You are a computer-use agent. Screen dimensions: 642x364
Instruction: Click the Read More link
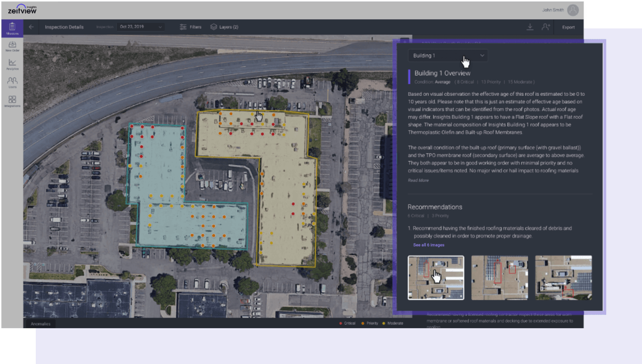(x=418, y=181)
